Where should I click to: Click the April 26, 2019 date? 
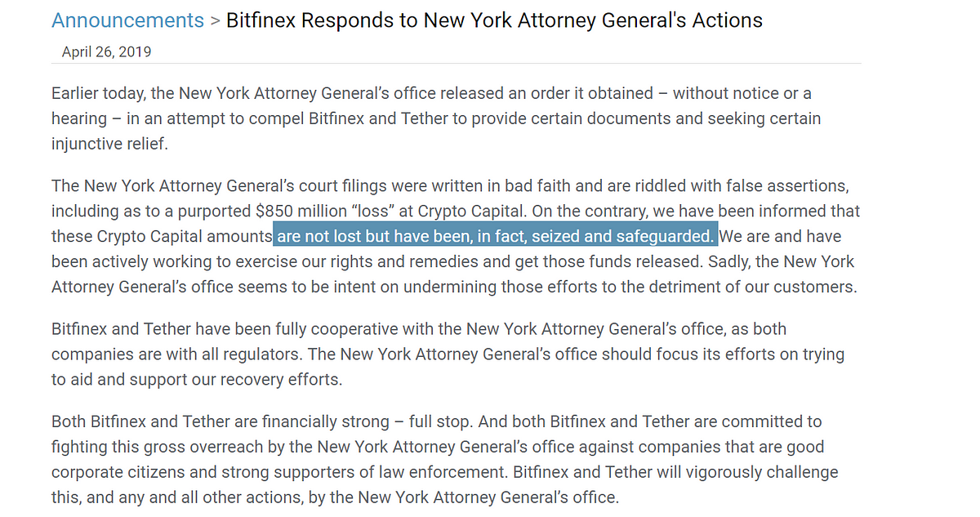pyautogui.click(x=106, y=52)
